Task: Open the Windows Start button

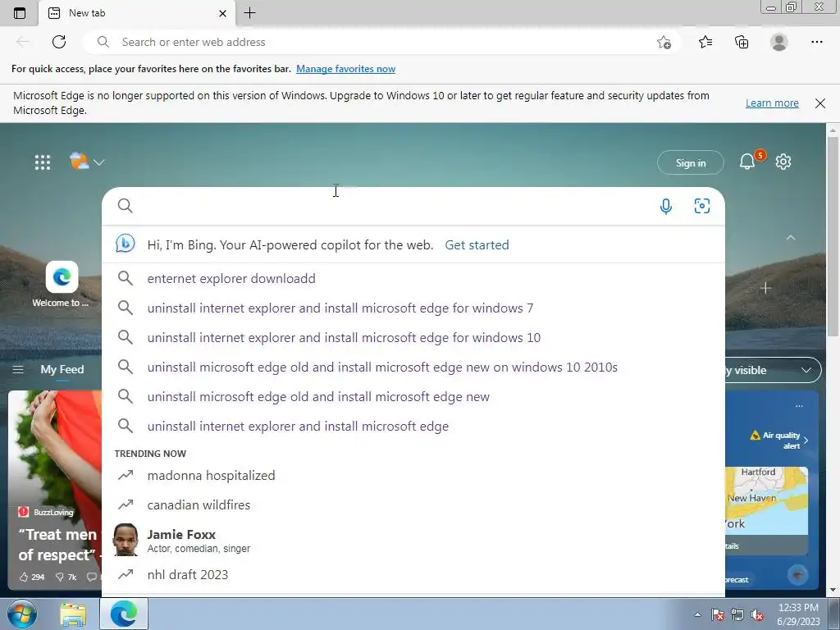Action: [21, 614]
